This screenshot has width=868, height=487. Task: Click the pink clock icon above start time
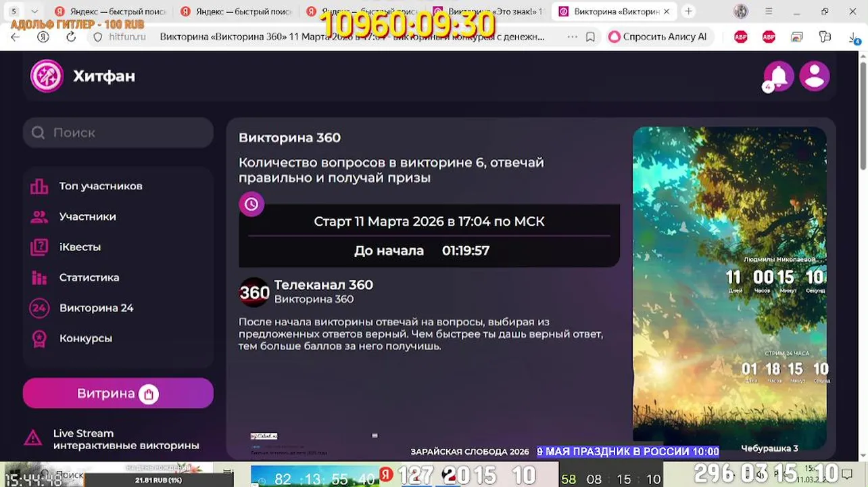pyautogui.click(x=251, y=204)
